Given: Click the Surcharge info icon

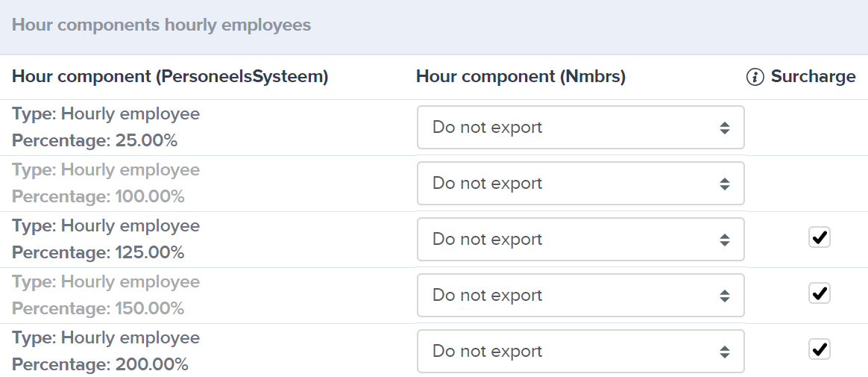Looking at the screenshot, I should coord(755,77).
